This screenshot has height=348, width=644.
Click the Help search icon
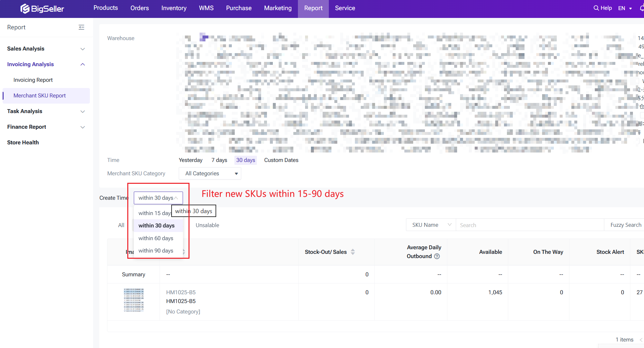(596, 8)
